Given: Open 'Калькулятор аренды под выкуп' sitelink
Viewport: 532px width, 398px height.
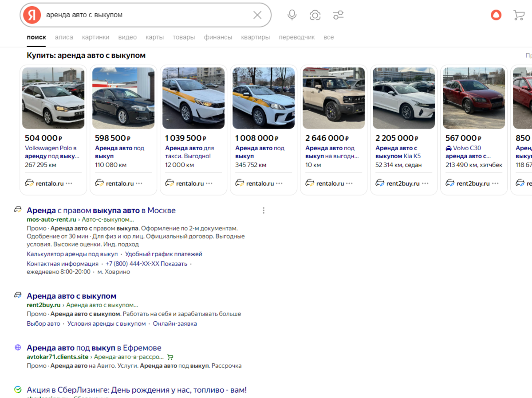Looking at the screenshot, I should (72, 254).
